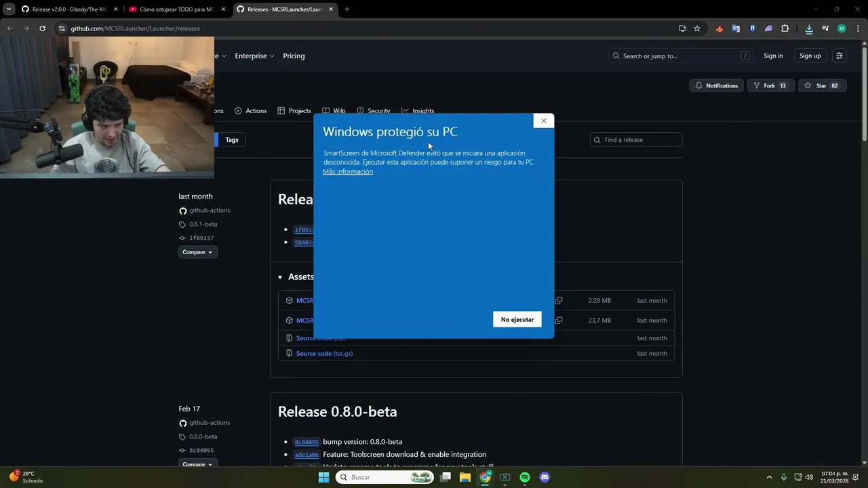Image resolution: width=868 pixels, height=488 pixels.
Task: Open the github-actions author link for 0.8.0-beta
Action: tap(210, 422)
